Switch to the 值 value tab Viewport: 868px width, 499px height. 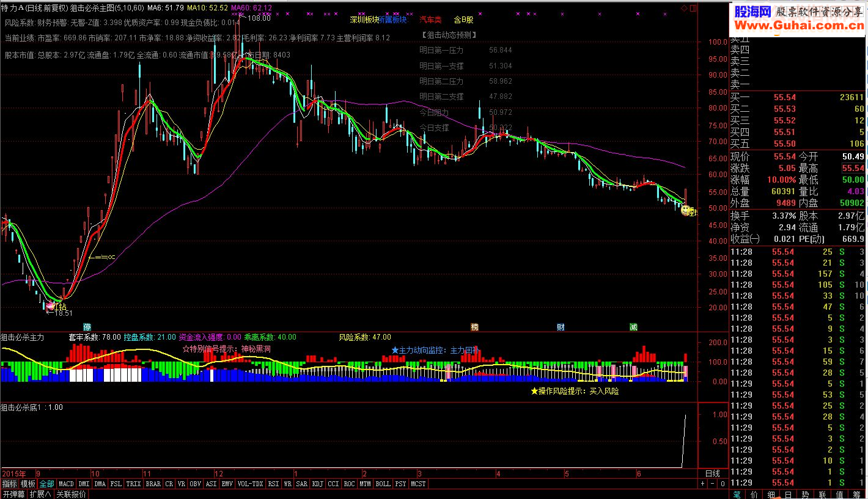tap(840, 494)
